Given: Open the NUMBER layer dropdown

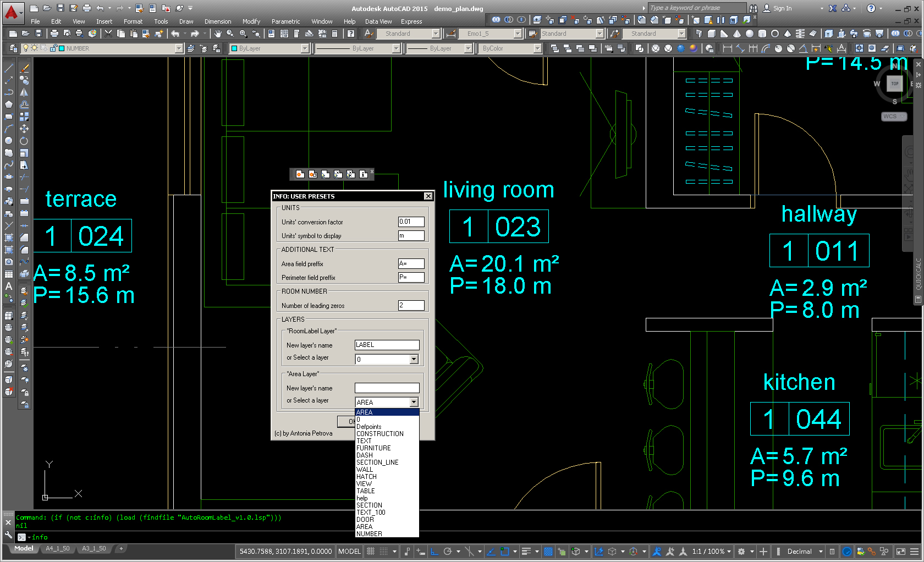Looking at the screenshot, I should [x=179, y=48].
